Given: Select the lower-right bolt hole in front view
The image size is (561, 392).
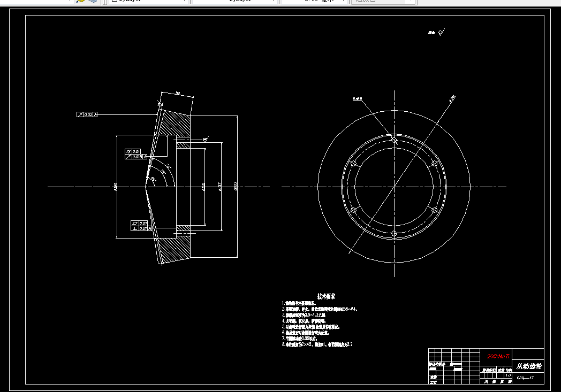Looking at the screenshot, I should (x=435, y=210).
